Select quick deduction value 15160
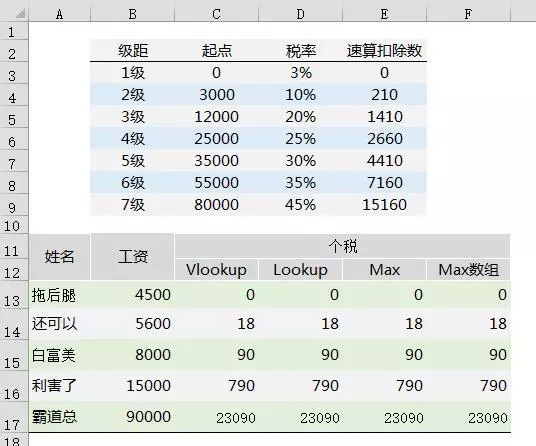Screen dimensions: 536x446 [x=384, y=204]
